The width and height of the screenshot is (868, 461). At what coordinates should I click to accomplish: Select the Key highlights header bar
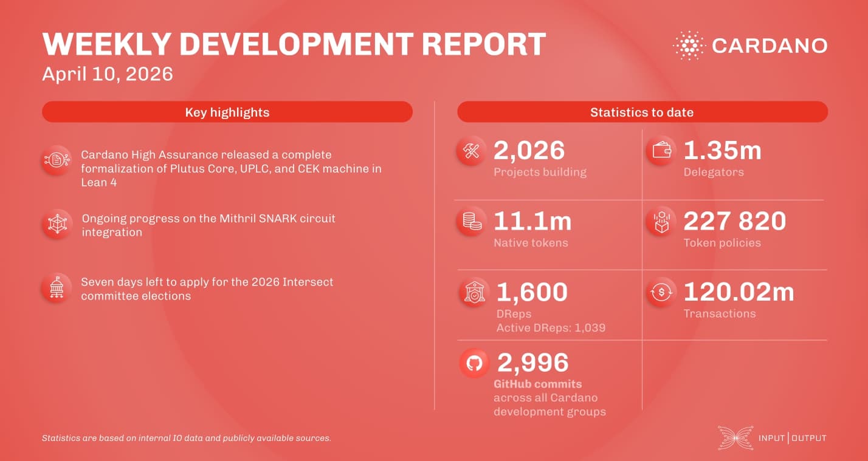point(227,112)
